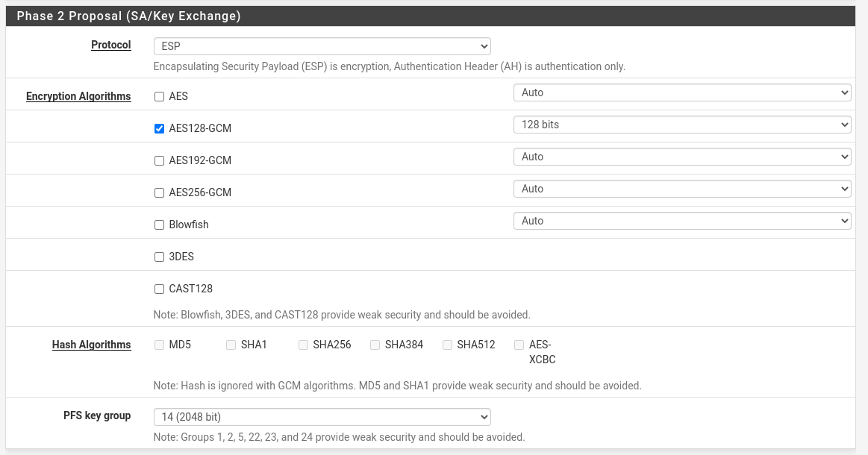Change the PFS key group selection
This screenshot has width=868, height=455.
[x=322, y=416]
